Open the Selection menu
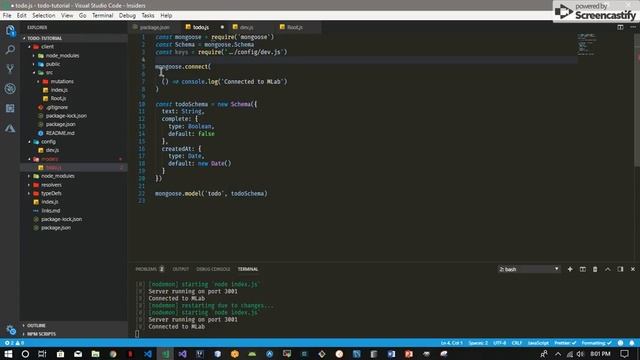This screenshot has width=640, height=360. [44, 16]
